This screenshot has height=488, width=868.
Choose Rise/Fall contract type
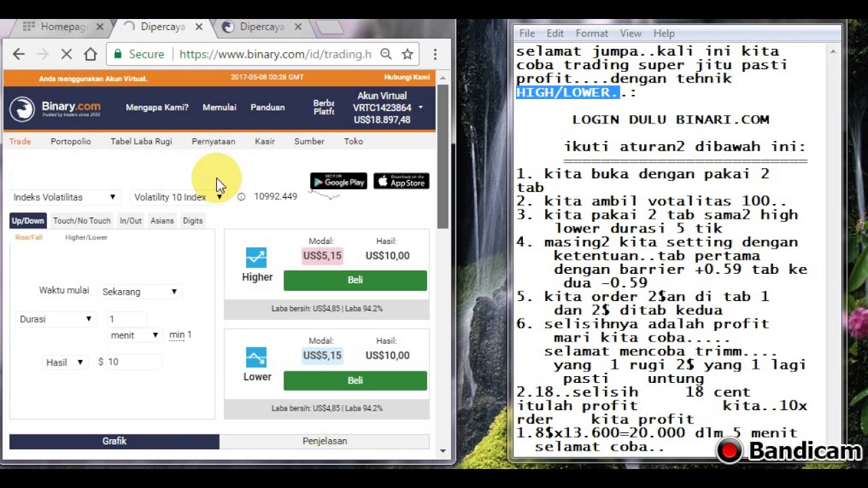[x=28, y=237]
